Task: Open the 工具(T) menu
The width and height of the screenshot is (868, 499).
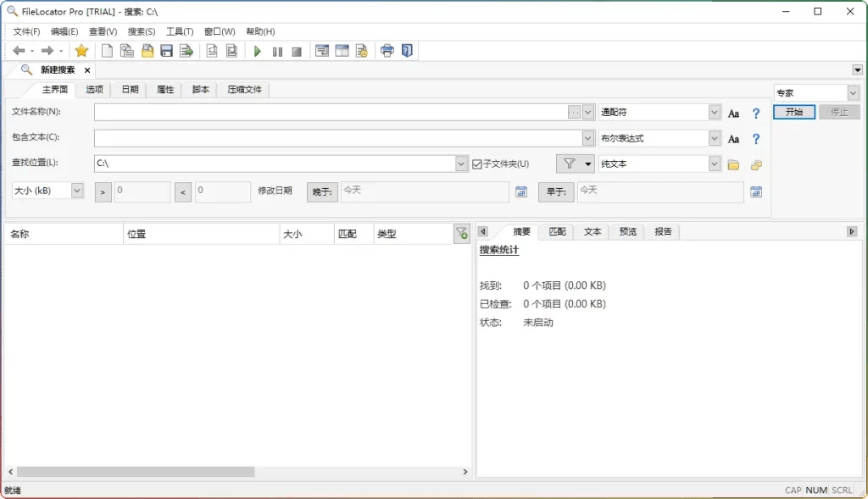Action: (179, 31)
